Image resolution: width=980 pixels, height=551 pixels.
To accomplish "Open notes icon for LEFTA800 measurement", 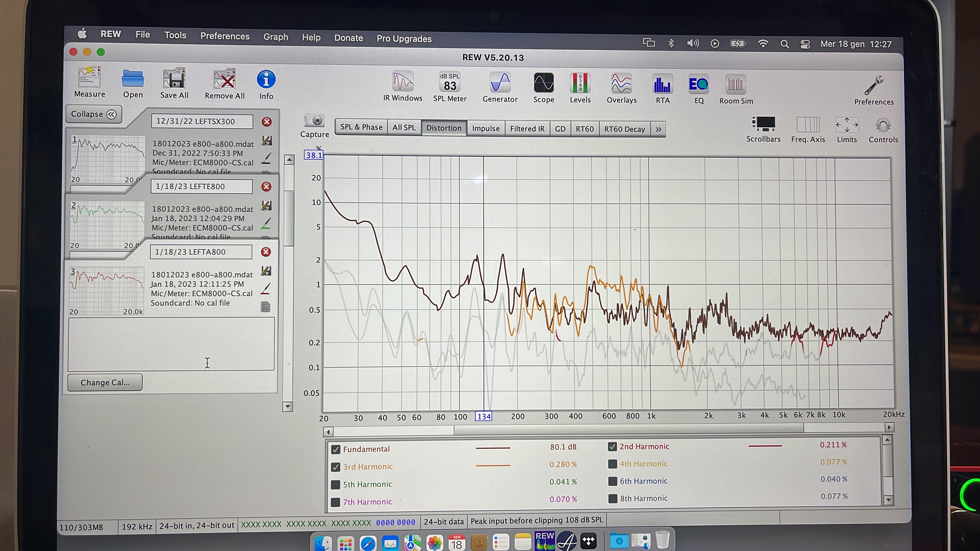I will click(265, 306).
